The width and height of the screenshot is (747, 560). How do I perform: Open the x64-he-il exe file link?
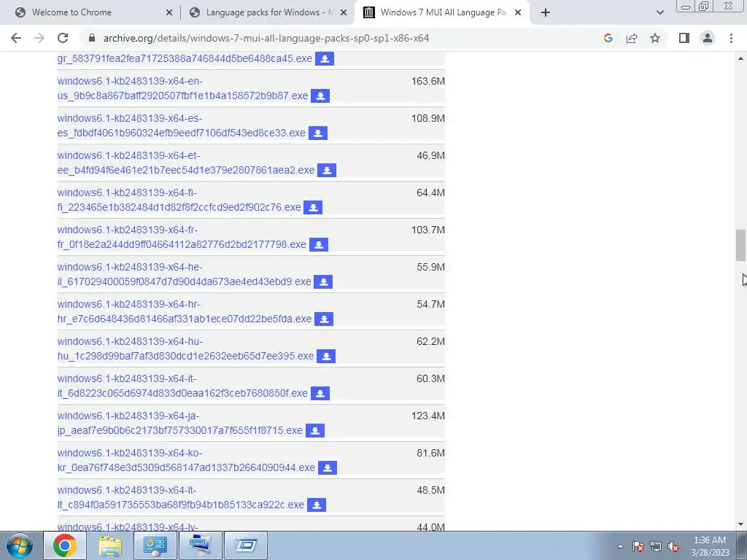pos(184,274)
